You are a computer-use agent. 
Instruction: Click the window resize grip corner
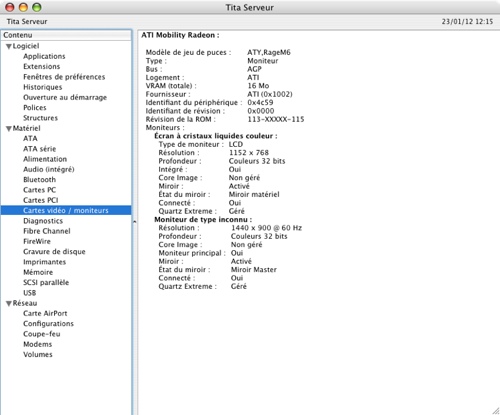click(496, 411)
